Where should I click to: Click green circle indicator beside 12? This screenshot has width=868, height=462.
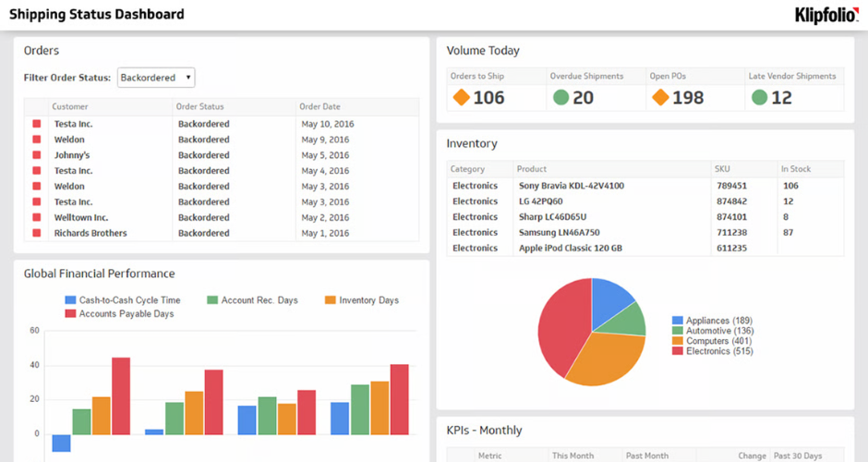pos(759,97)
